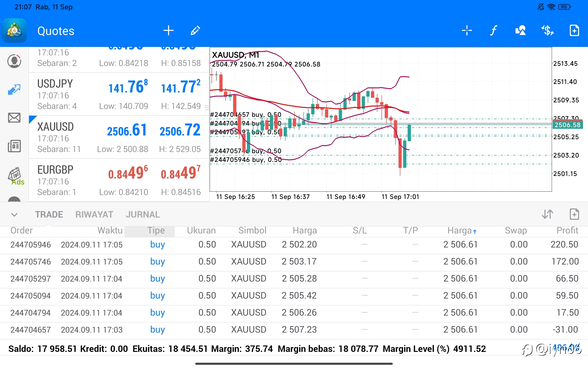Tap the XAUUSD, M1 chart title

[x=235, y=55]
